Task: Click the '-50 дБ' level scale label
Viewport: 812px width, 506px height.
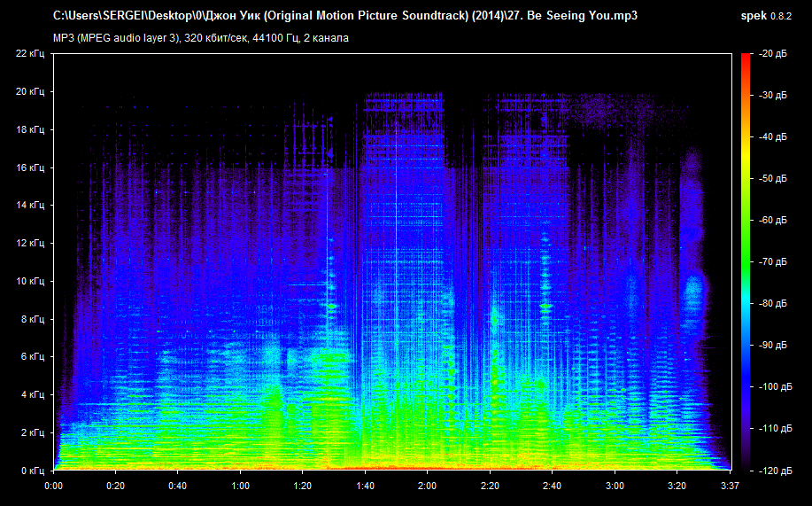Action: pos(772,178)
